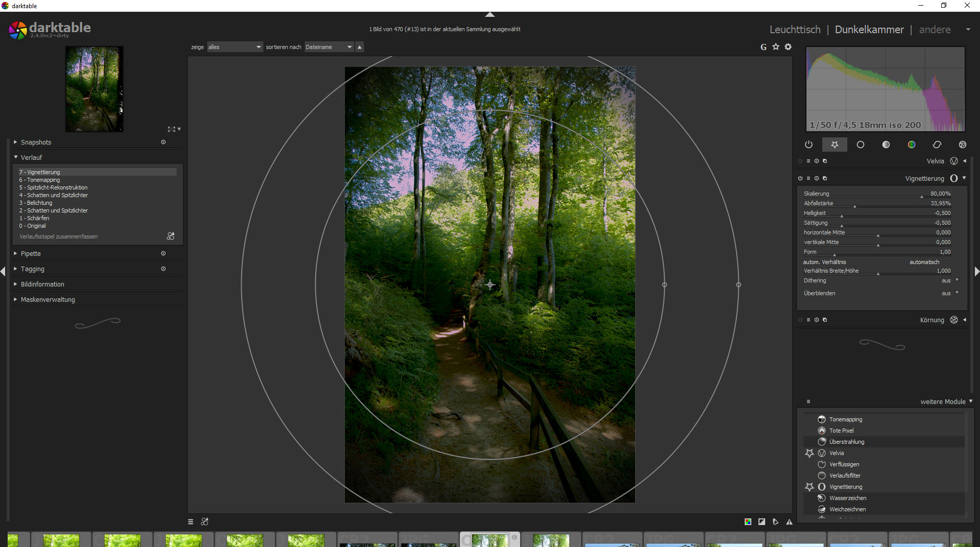The width and height of the screenshot is (980, 547).
Task: Expand the Pipette panel
Action: (x=31, y=253)
